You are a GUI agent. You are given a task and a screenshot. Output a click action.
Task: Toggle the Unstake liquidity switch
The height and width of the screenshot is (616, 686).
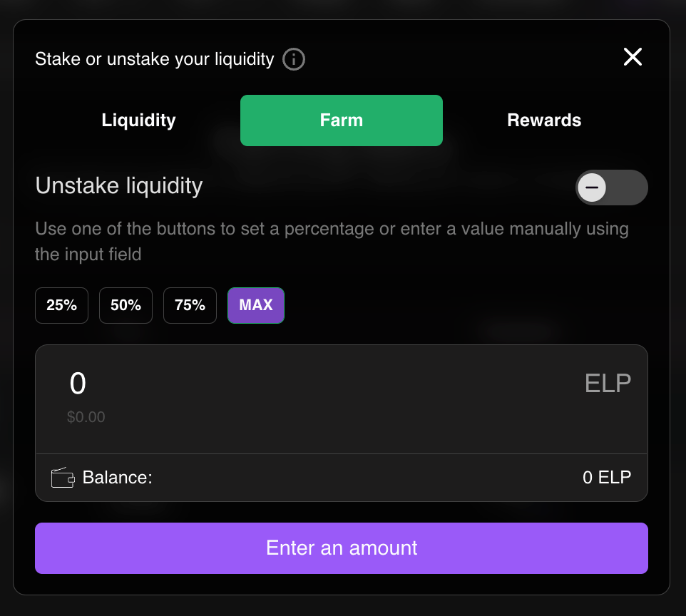click(611, 188)
